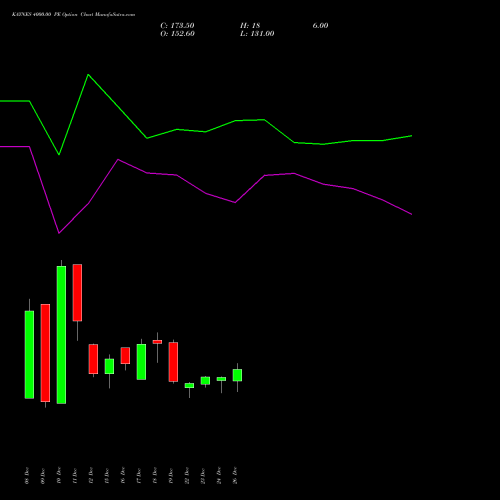Click the 10 Dec date label
Screen dimensions: 500x500
(x=59, y=475)
